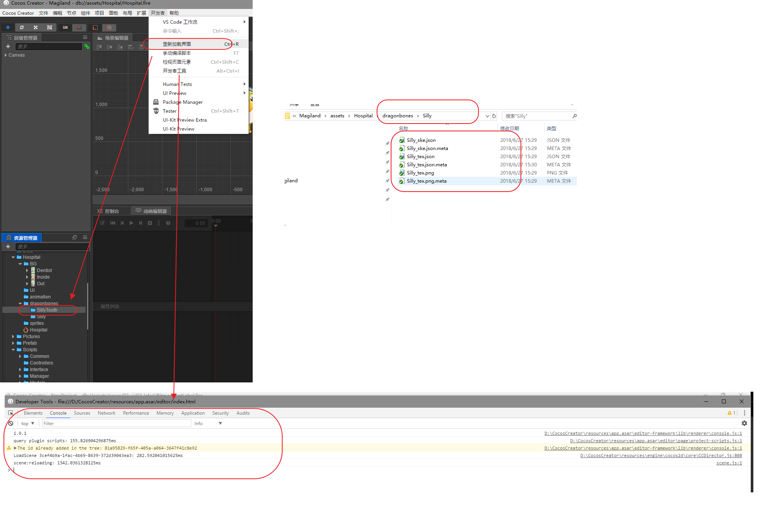
Task: Click the green link icon in hierarchy panel
Action: [x=87, y=47]
